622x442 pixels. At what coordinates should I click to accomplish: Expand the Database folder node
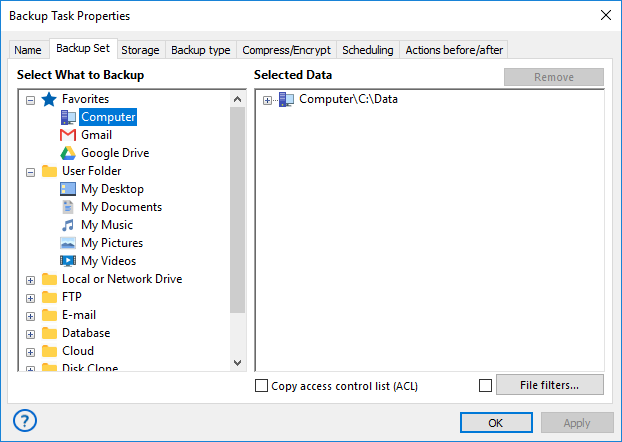click(x=30, y=334)
